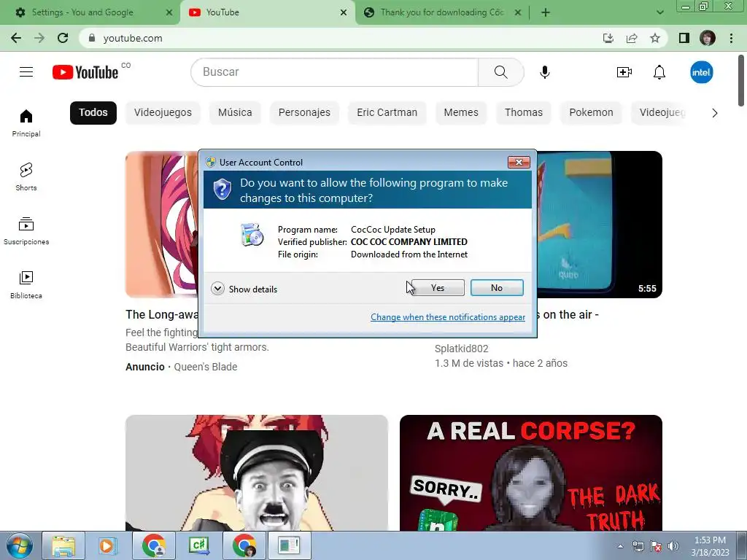This screenshot has height=560, width=747.
Task: Select the Personajes filter chip
Action: point(304,112)
